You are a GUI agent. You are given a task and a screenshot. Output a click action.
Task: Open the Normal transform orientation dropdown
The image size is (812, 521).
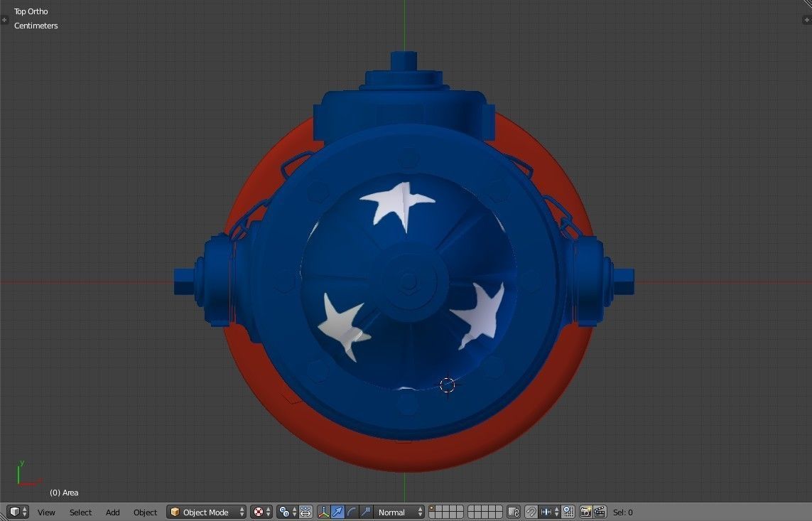[x=399, y=512]
